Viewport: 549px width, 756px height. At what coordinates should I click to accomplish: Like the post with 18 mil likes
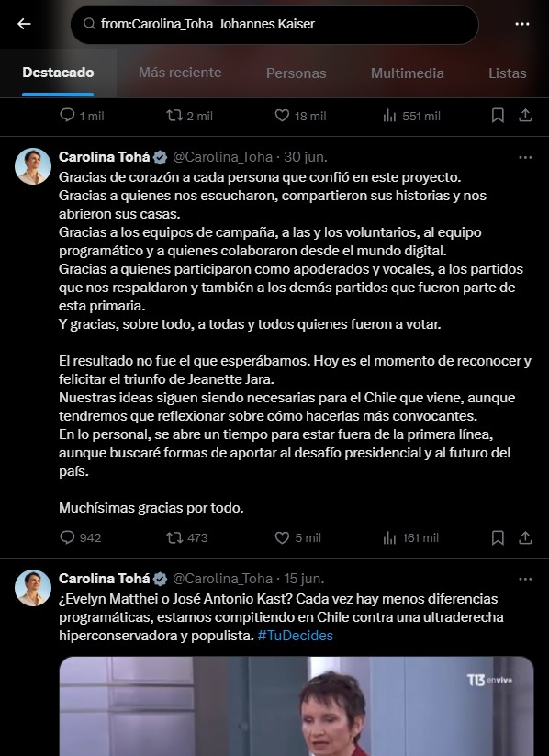(300, 116)
